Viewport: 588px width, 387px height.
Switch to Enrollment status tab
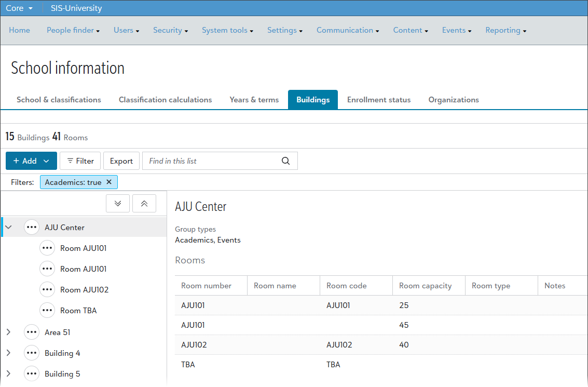click(379, 100)
